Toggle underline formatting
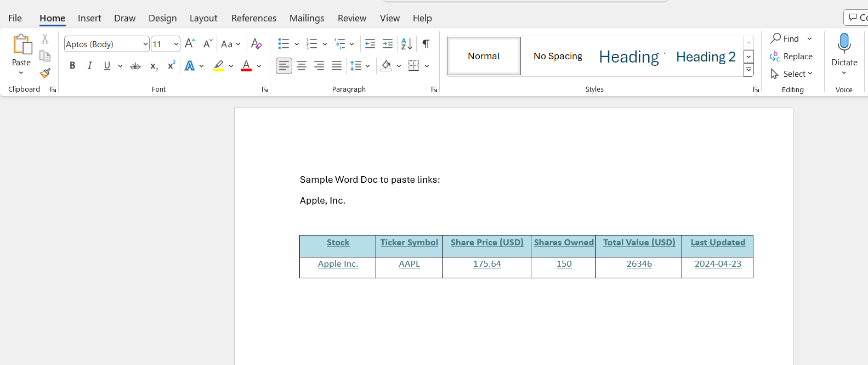Image resolution: width=868 pixels, height=365 pixels. click(107, 66)
